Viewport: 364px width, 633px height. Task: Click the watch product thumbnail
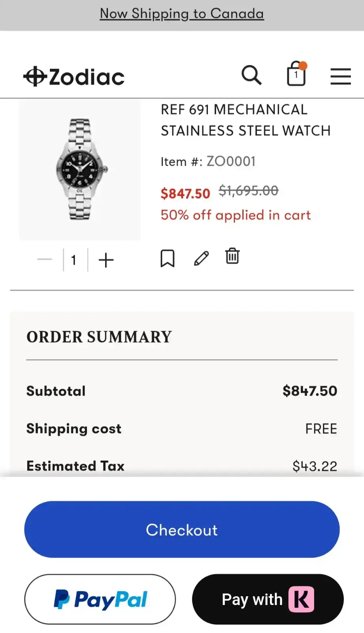tap(80, 169)
